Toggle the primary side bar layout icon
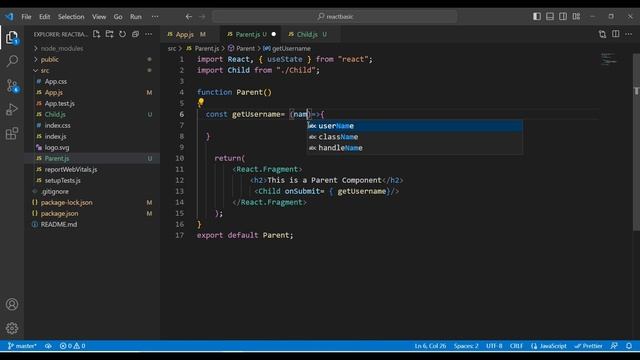The height and width of the screenshot is (360, 640). (537, 16)
